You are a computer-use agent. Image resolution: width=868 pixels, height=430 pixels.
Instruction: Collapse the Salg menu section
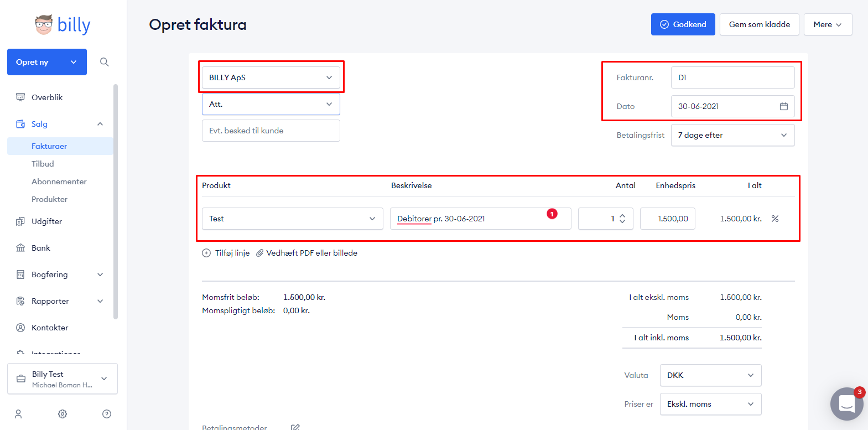tap(100, 124)
